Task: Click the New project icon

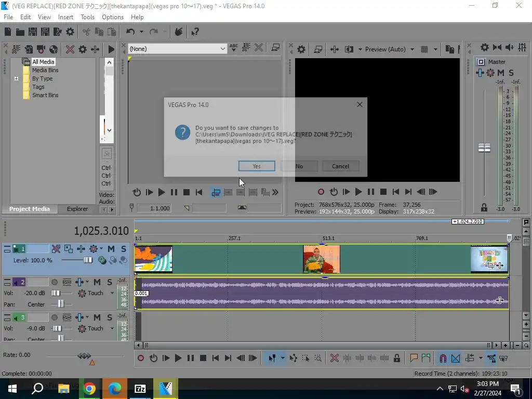Action: pos(7,32)
